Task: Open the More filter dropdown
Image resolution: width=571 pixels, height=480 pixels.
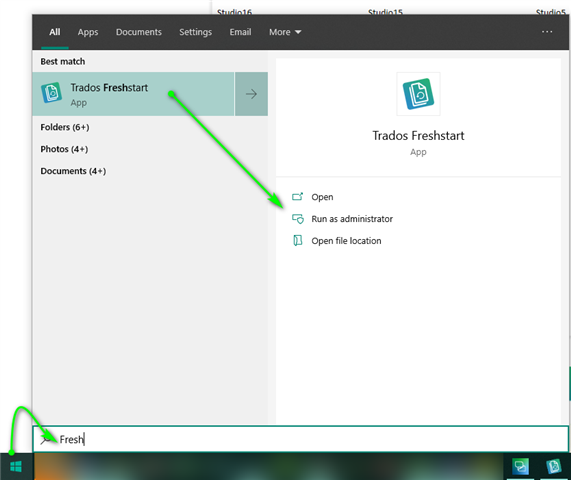Action: coord(285,32)
